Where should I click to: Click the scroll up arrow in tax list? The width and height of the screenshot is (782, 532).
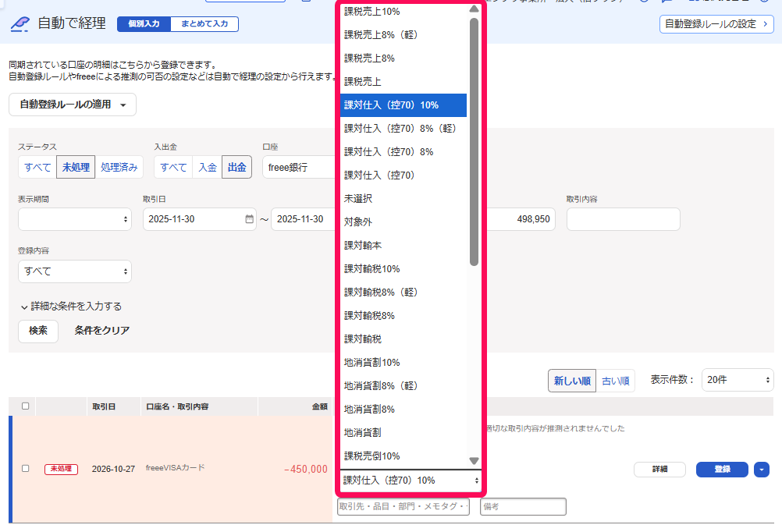(x=475, y=9)
